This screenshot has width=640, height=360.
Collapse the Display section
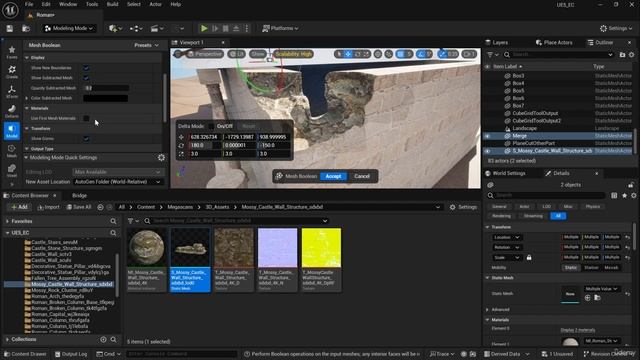point(27,58)
